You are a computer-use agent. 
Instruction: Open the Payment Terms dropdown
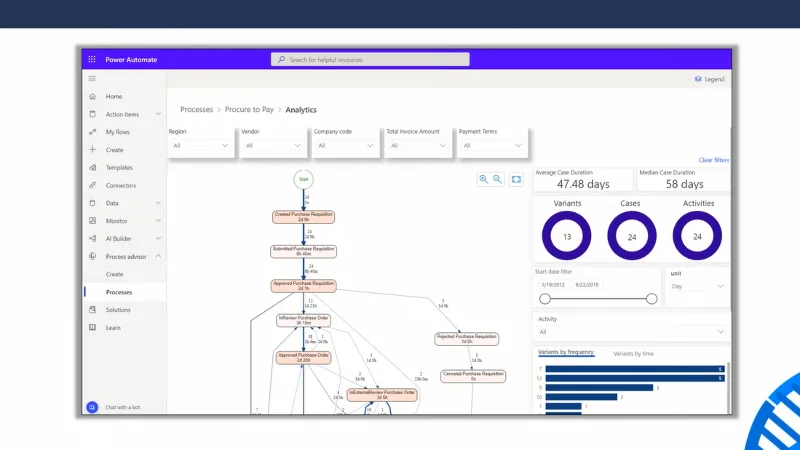click(492, 145)
